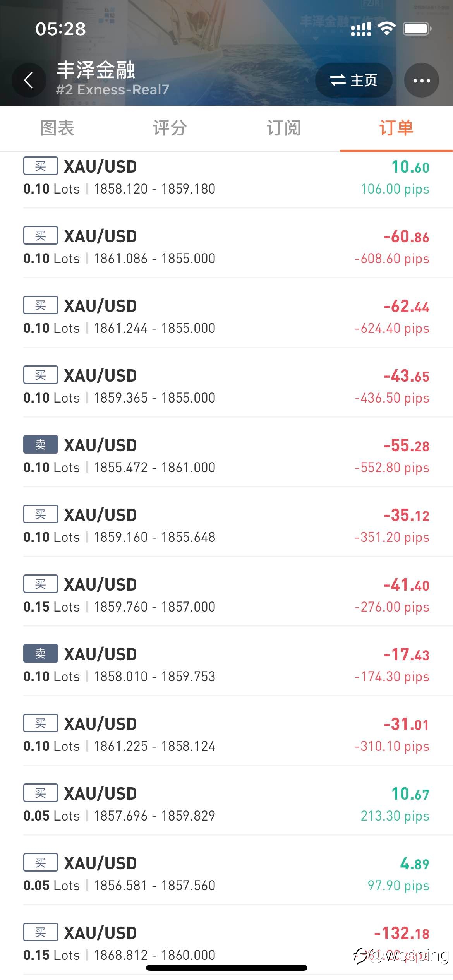Tap the 丰泽金融 account title
Image resolution: width=453 pixels, height=980 pixels.
[x=96, y=70]
